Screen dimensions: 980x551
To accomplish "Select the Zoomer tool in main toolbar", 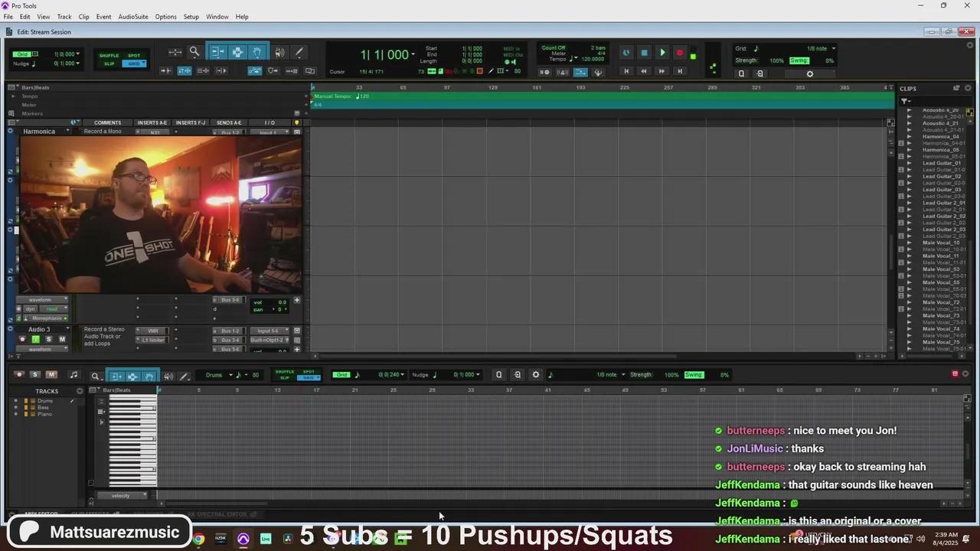I will [194, 52].
